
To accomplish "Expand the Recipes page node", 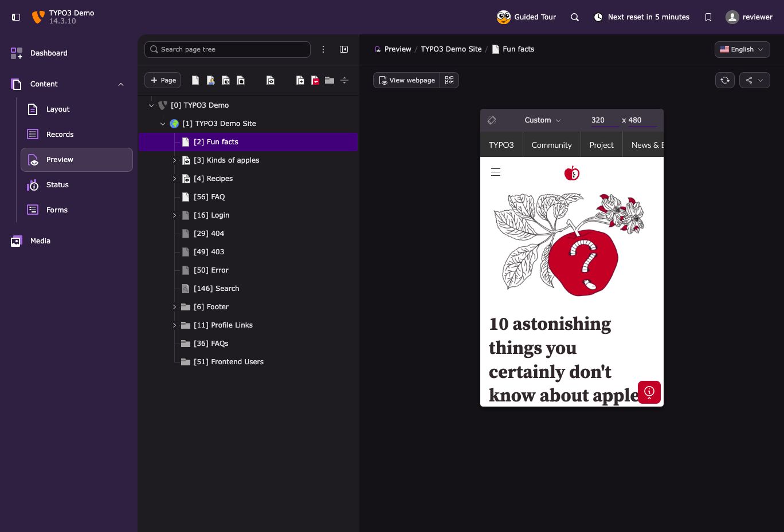I will (174, 179).
